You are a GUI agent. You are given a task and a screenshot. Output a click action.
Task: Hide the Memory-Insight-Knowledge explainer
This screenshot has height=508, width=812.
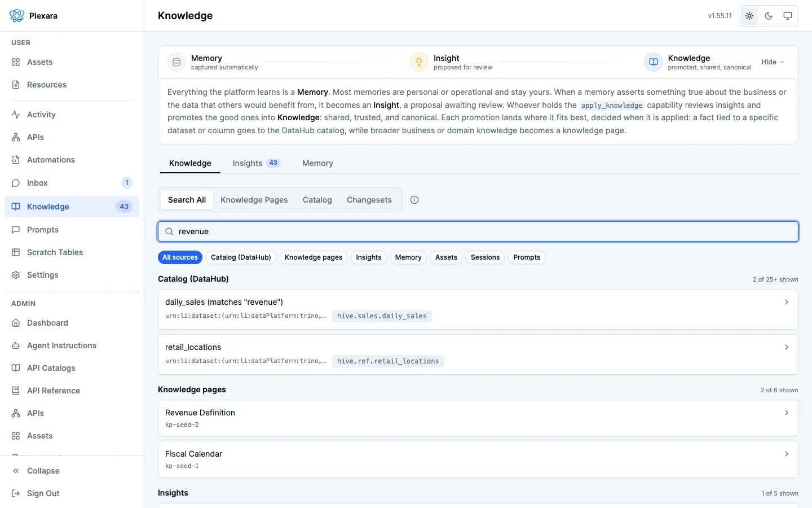pyautogui.click(x=773, y=62)
